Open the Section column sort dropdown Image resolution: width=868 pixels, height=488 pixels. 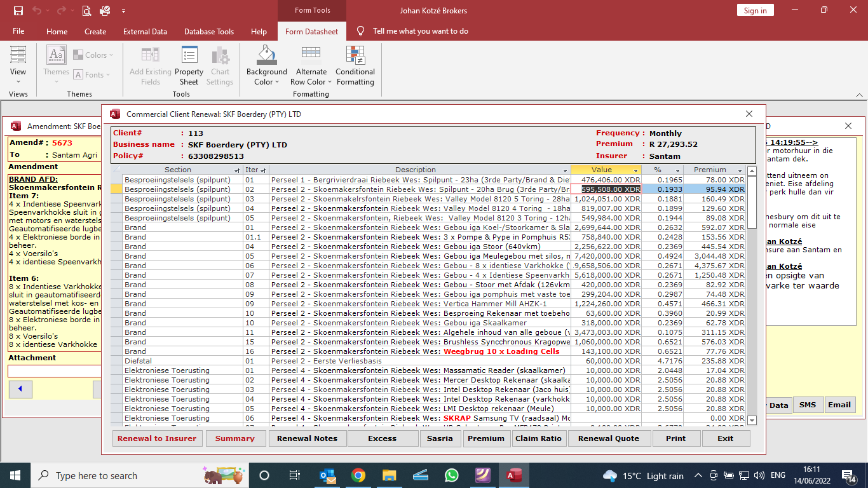[237, 170]
